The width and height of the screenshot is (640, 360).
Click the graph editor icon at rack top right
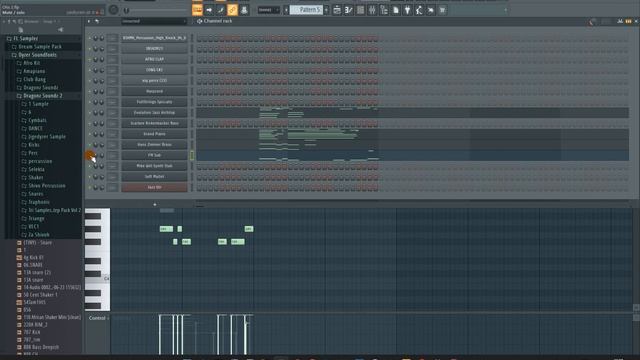pyautogui.click(x=620, y=21)
